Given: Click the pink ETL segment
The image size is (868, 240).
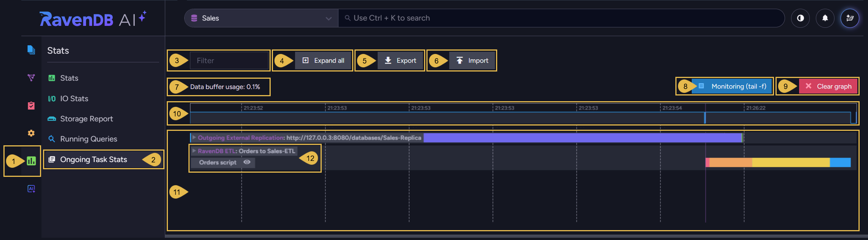Looking at the screenshot, I should tap(707, 162).
